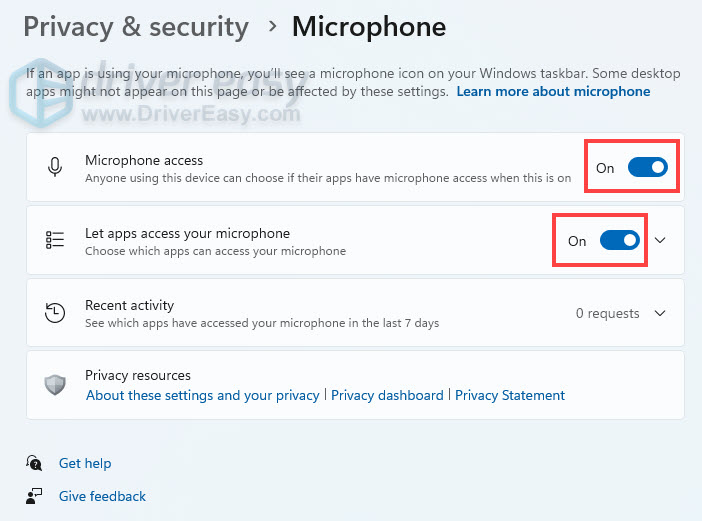Click the Give feedback icon
702x521 pixels.
(36, 496)
